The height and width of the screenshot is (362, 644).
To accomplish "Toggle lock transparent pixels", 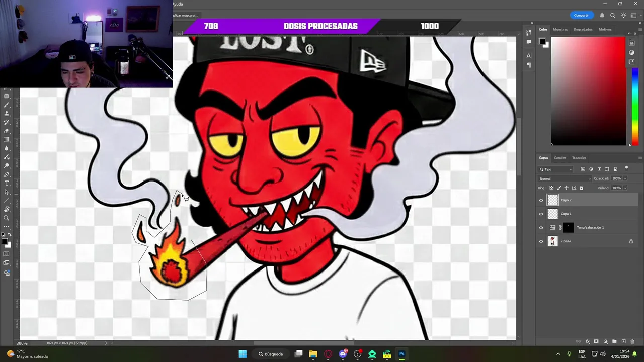I will click(x=551, y=188).
